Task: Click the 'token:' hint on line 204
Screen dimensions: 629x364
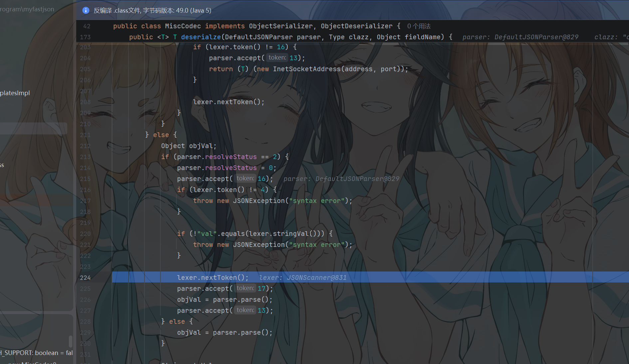Action: (277, 58)
